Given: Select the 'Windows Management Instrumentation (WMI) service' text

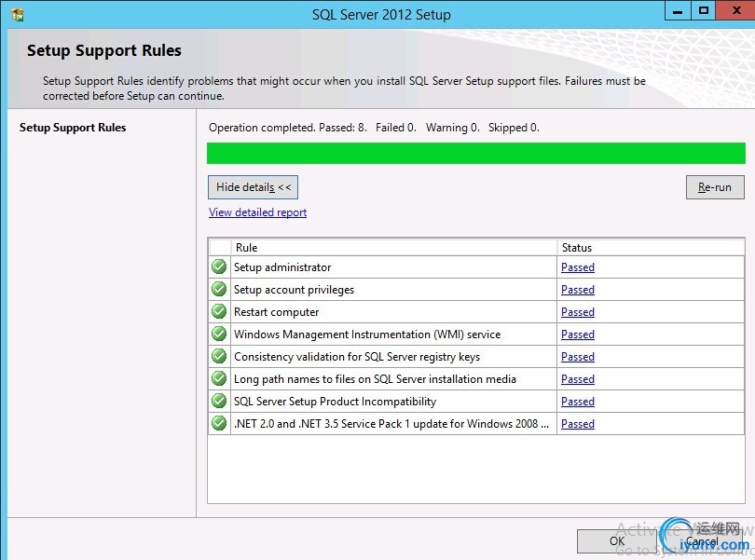Looking at the screenshot, I should pyautogui.click(x=367, y=335).
